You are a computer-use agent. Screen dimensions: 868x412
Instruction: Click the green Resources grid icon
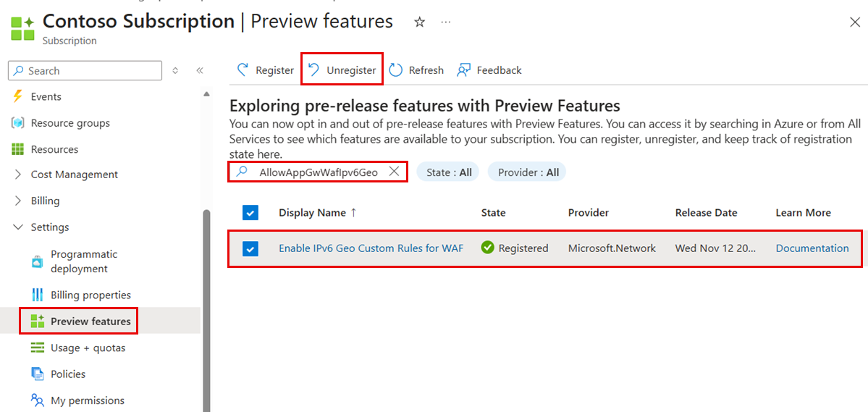coord(17,149)
